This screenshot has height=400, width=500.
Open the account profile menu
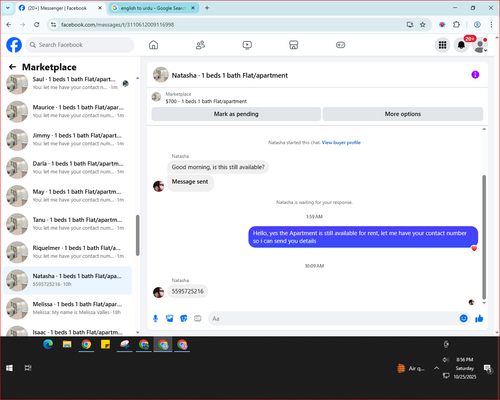pyautogui.click(x=480, y=45)
